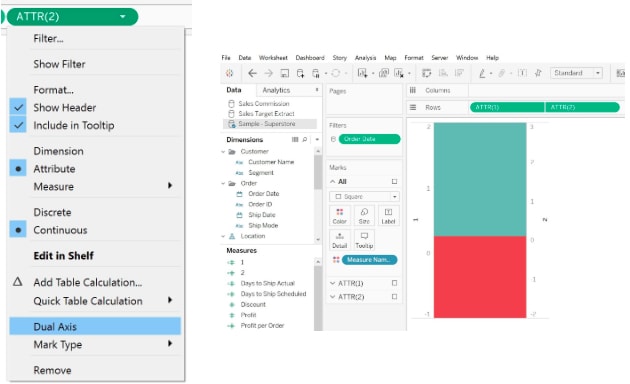Click the Tableau logo start page icon
The width and height of the screenshot is (630, 384).
(229, 73)
